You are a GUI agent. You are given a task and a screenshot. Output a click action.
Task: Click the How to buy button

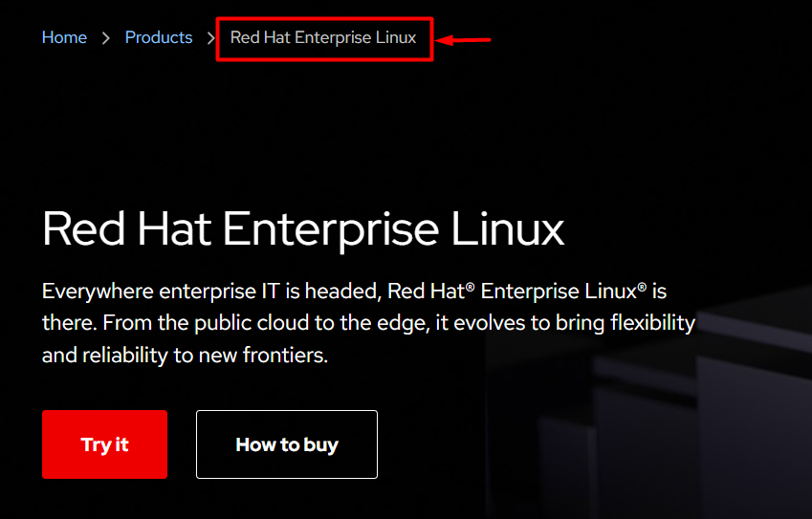(x=287, y=444)
